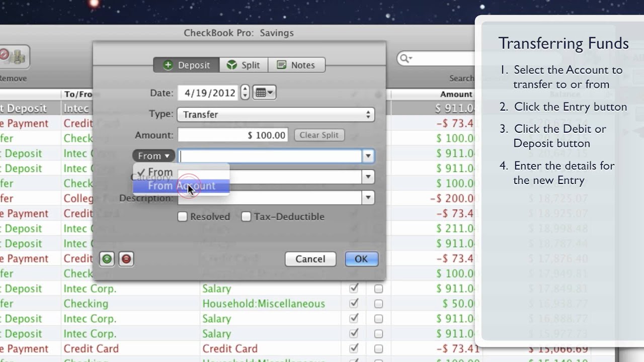Uncheck the ticked box in Credit Card -$73.41 row
Image resolution: width=644 pixels, height=362 pixels.
click(x=354, y=348)
